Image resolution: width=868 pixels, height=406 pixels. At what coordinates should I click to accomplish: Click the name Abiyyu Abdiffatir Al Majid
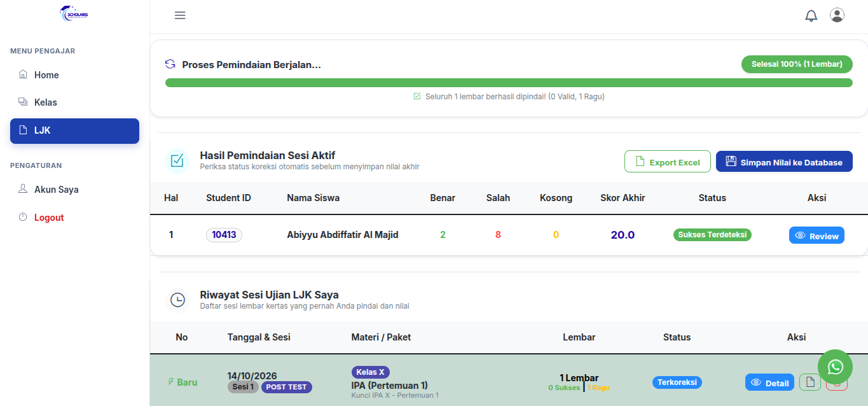[x=343, y=235]
